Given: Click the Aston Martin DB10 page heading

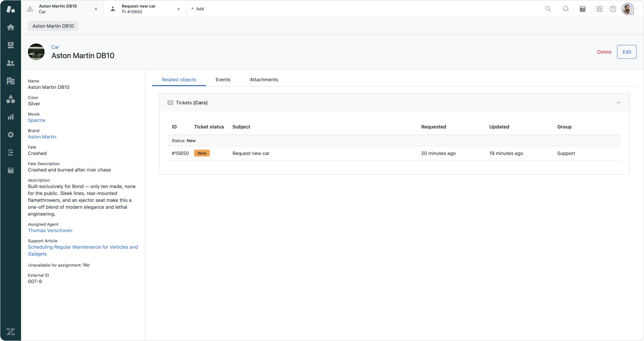Looking at the screenshot, I should pyautogui.click(x=83, y=56).
